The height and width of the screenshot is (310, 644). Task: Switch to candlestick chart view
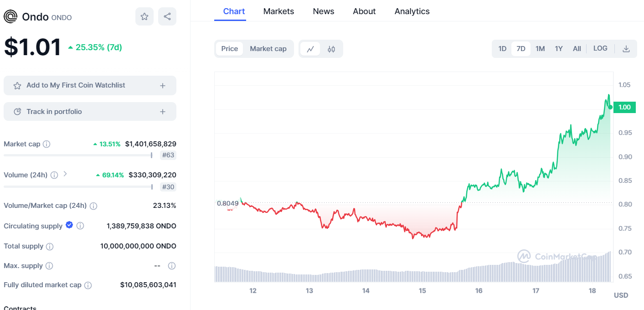(x=331, y=49)
